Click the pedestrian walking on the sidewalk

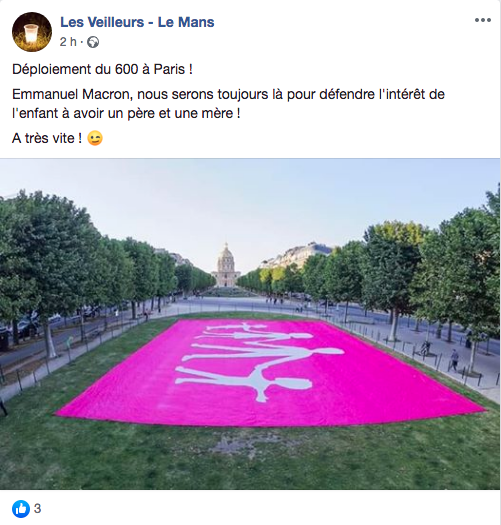pyautogui.click(x=454, y=360)
